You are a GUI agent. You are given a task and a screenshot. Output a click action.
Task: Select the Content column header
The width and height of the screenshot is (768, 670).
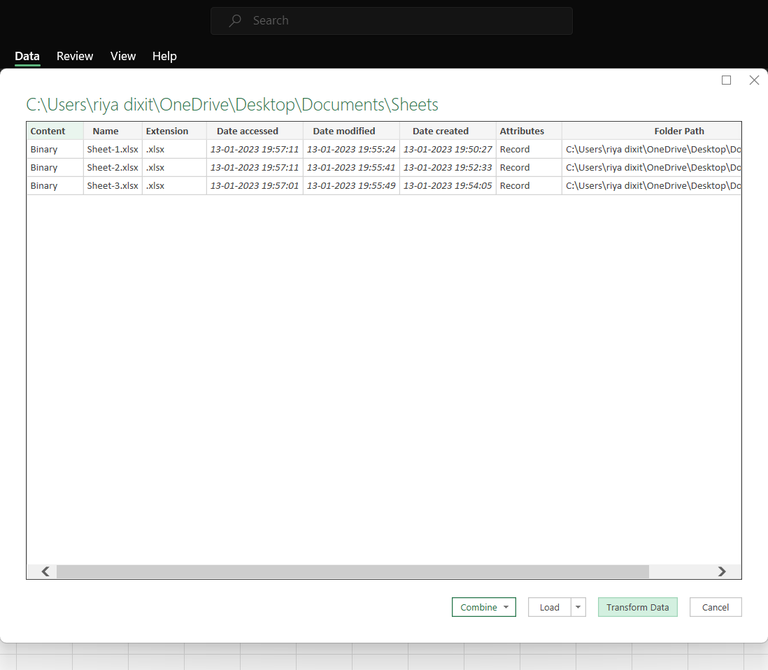55,131
